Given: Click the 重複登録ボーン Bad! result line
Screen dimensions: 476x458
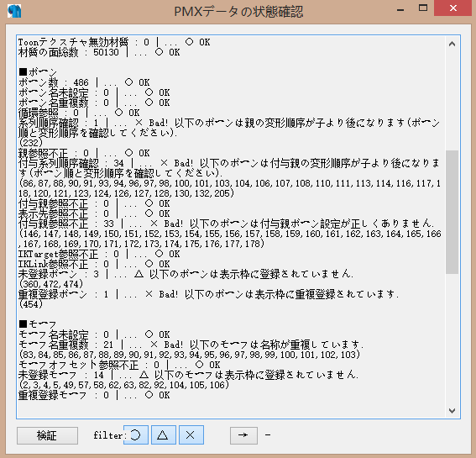Looking at the screenshot, I should pyautogui.click(x=208, y=294).
